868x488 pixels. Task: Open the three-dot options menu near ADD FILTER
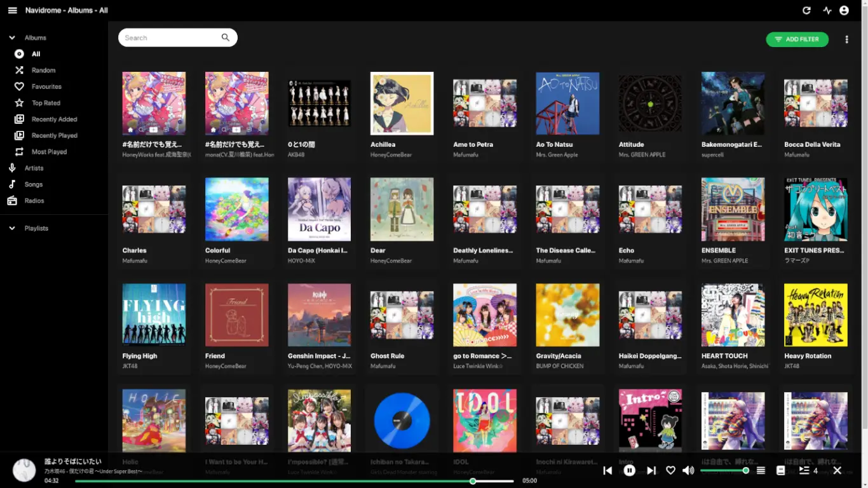pyautogui.click(x=846, y=39)
